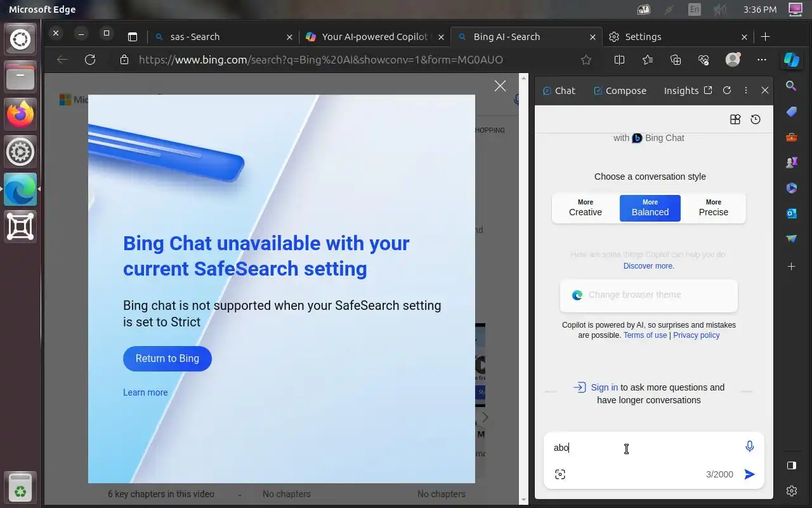Open Copilot pane more options menu
This screenshot has width=812, height=508.
click(746, 90)
